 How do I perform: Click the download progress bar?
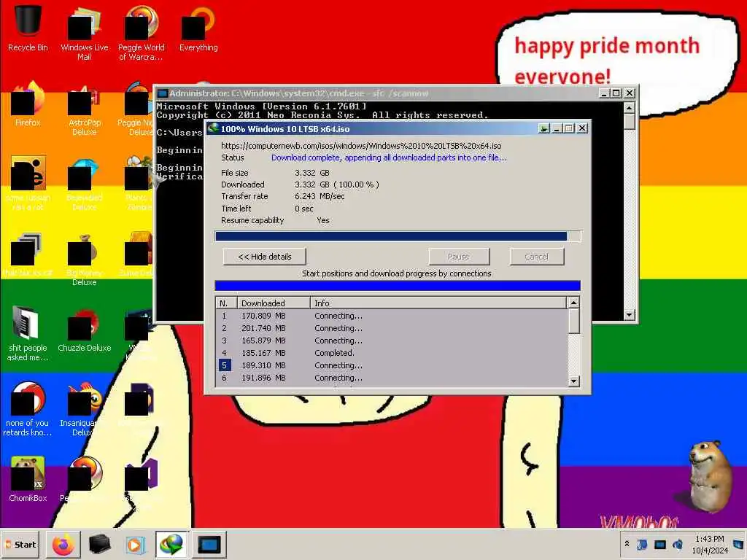coord(398,236)
